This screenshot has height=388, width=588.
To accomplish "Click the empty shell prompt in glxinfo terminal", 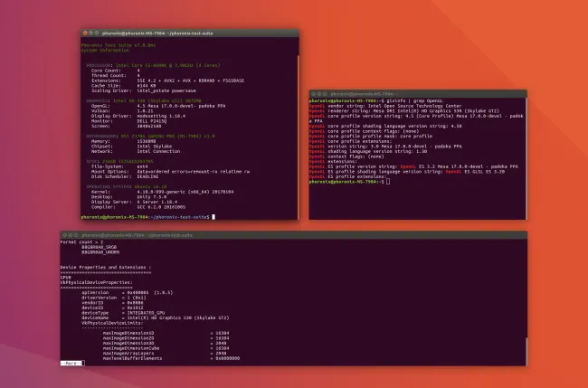I will pos(349,182).
